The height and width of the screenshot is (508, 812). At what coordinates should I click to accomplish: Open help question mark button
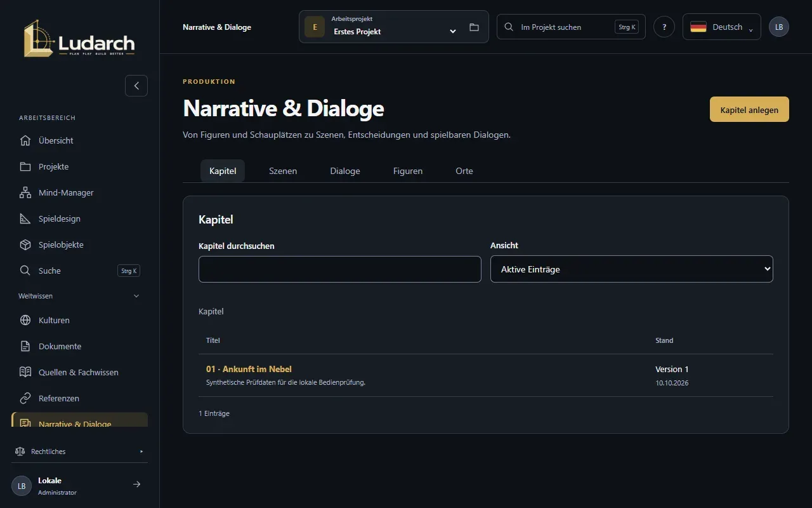click(x=664, y=27)
